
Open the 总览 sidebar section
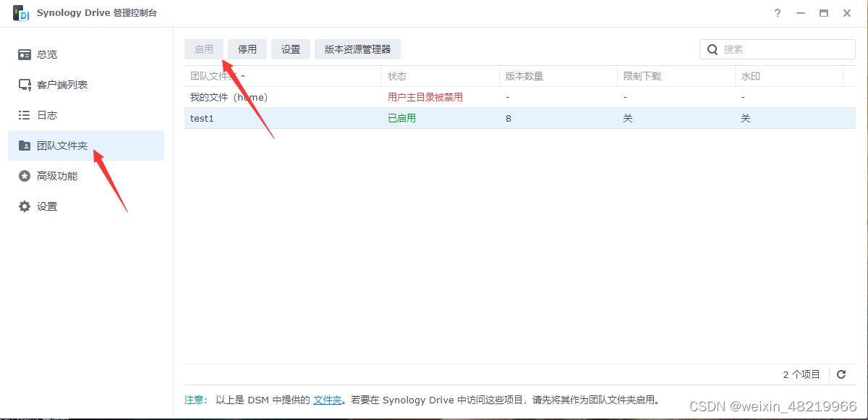(x=86, y=54)
